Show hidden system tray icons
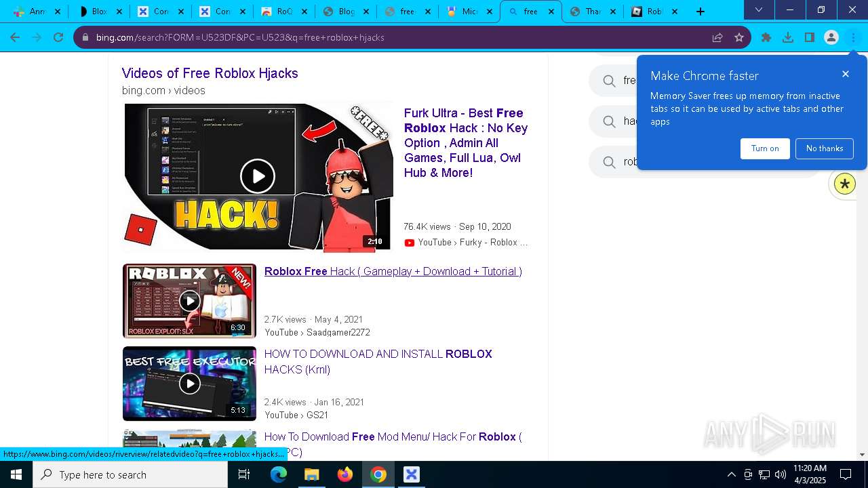The height and width of the screenshot is (488, 868). tap(731, 474)
